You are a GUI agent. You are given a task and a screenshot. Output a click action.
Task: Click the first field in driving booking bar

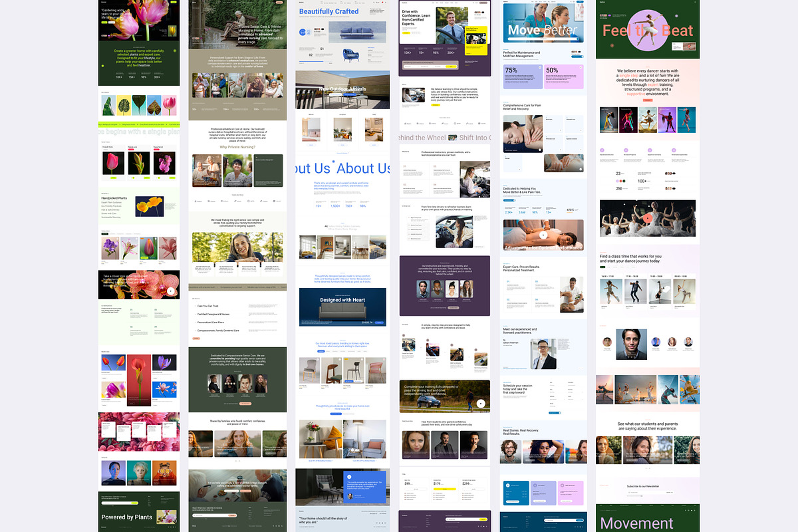(x=412, y=66)
